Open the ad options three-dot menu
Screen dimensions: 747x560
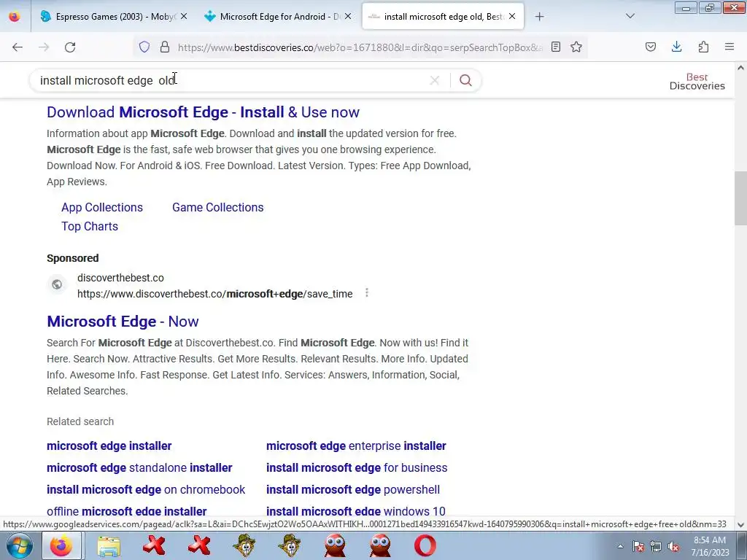[366, 292]
